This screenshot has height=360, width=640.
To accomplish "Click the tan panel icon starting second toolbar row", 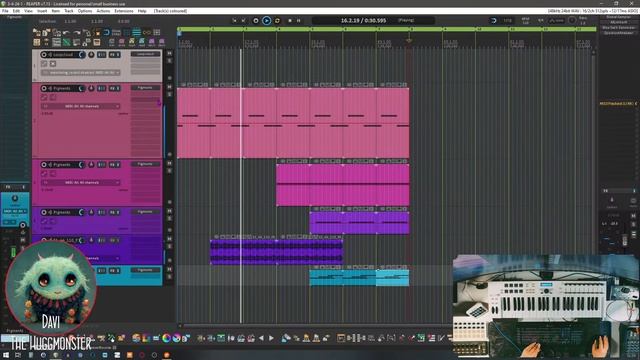I will coord(37,42).
